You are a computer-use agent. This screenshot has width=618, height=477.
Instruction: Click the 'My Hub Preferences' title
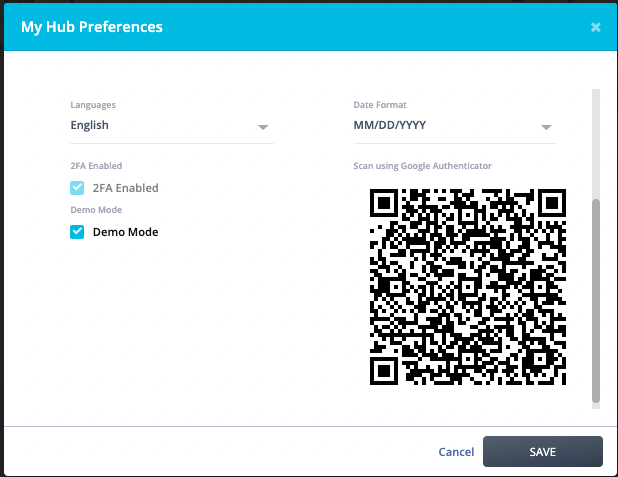(x=92, y=27)
